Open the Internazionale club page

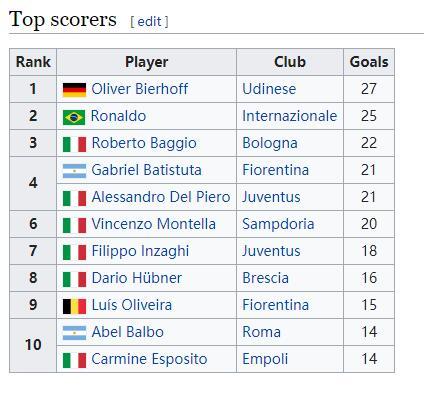289,116
